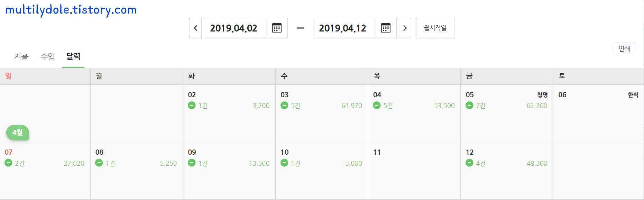The width and height of the screenshot is (644, 200).
Task: Click the green expense icon on day 09
Action: click(192, 163)
